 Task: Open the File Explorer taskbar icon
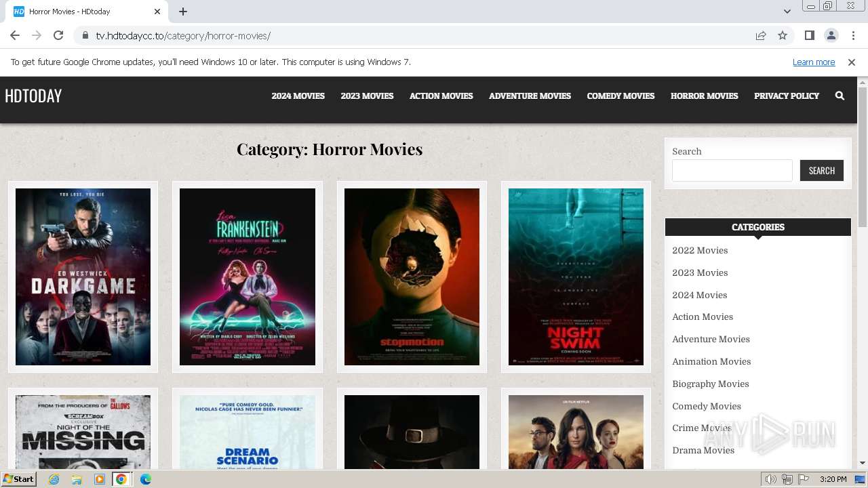[77, 479]
